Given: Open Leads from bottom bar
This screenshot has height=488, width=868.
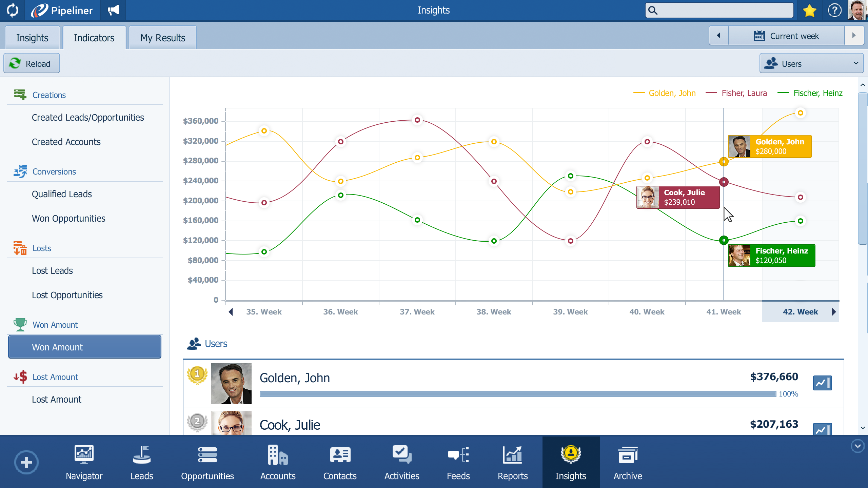Looking at the screenshot, I should click(x=141, y=462).
